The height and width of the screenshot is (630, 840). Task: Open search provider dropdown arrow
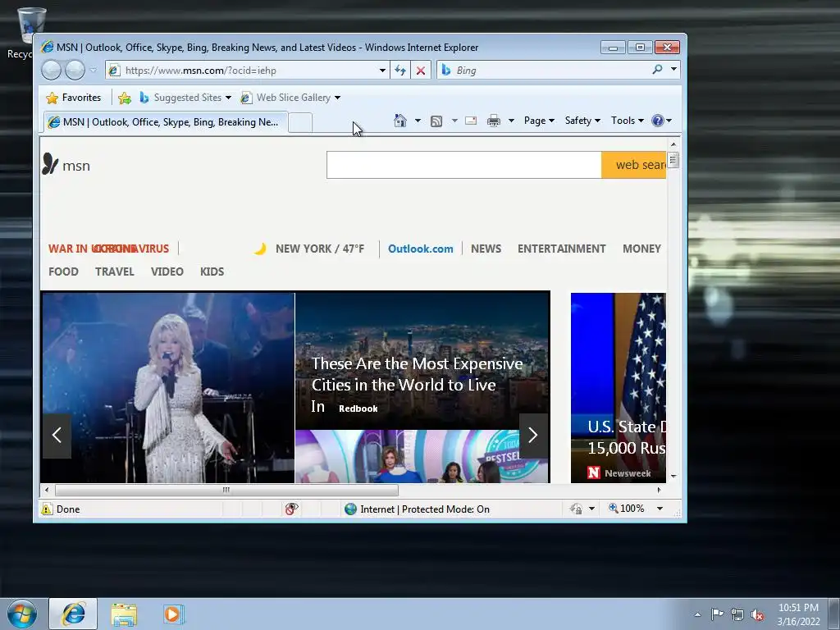point(674,70)
